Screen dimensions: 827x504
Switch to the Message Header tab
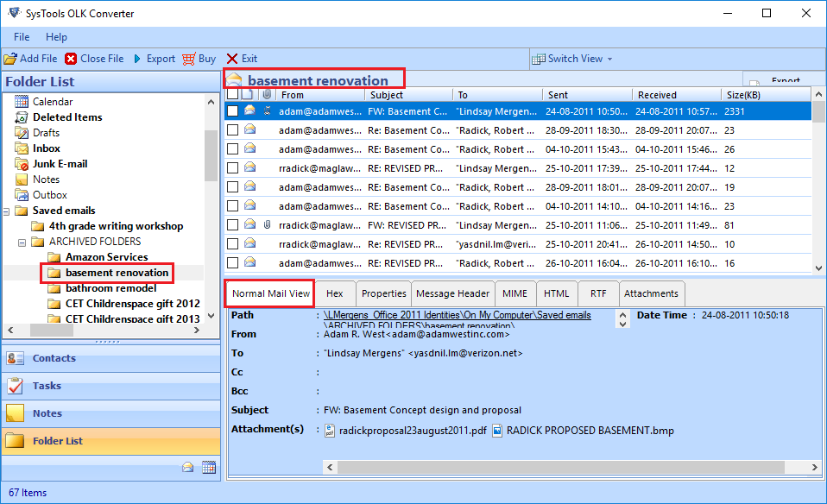coord(452,293)
